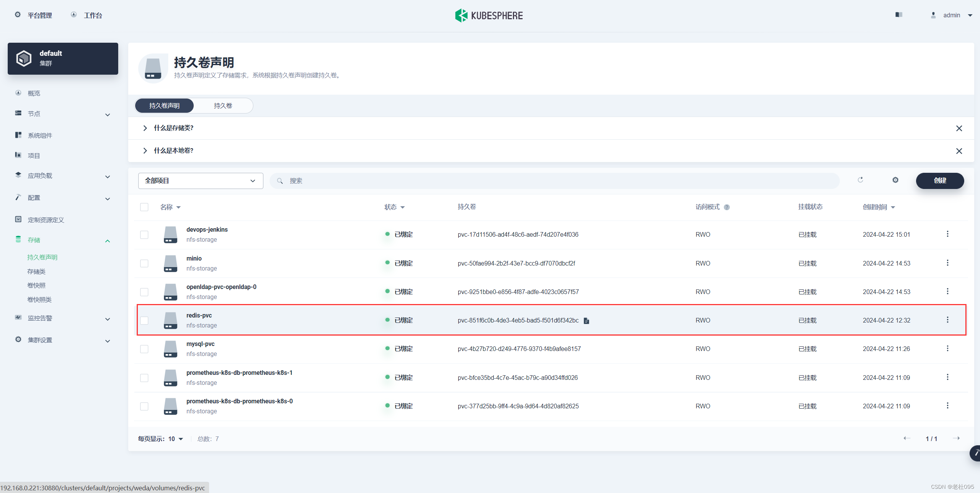Open 定制资源定义 in the sidebar
Viewport: 980px width, 493px height.
[x=46, y=220]
